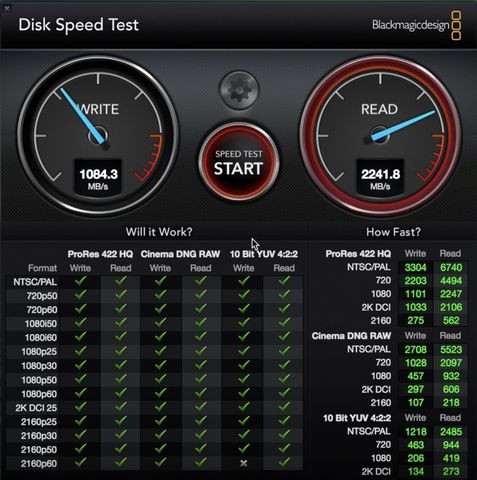The width and height of the screenshot is (477, 480).
Task: Click 1080p60 Cinema DNG RAW write checkmark
Action: pos(161,393)
